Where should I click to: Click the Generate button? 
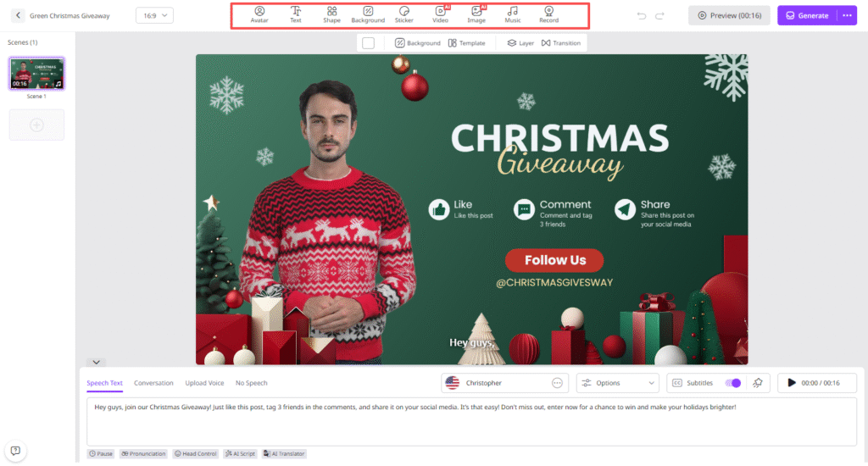pos(808,15)
